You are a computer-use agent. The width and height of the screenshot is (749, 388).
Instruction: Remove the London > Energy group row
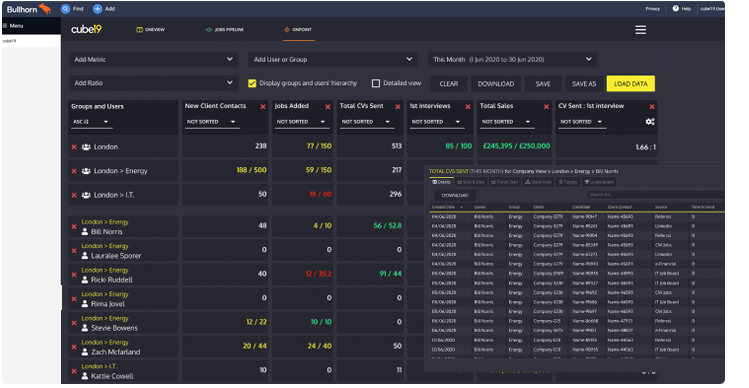pos(74,171)
